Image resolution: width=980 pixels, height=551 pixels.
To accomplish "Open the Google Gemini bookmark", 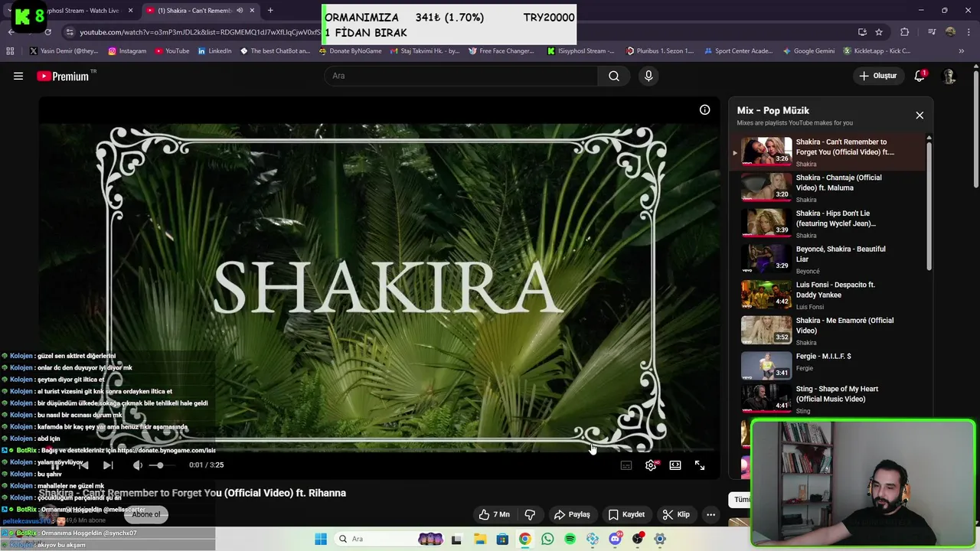I will click(x=808, y=51).
